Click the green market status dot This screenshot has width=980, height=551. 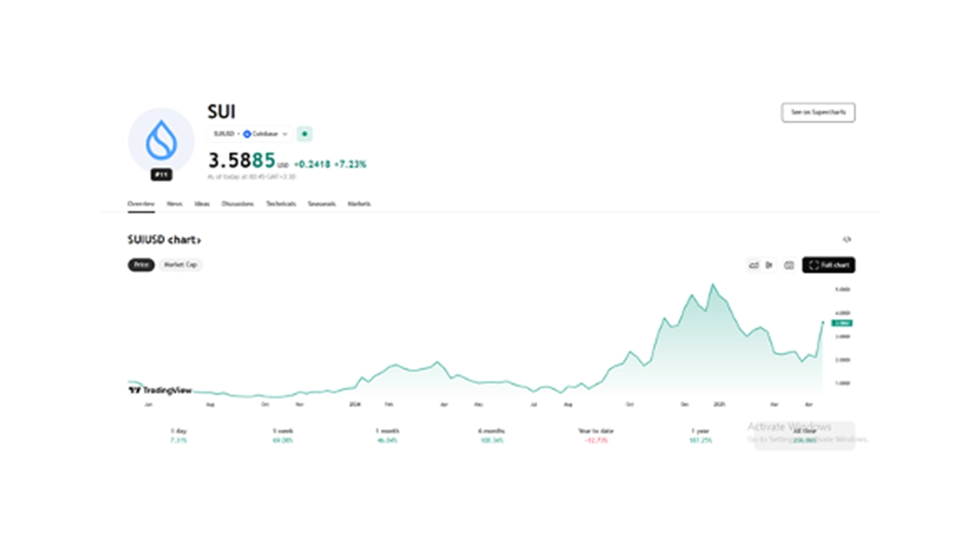tap(305, 134)
